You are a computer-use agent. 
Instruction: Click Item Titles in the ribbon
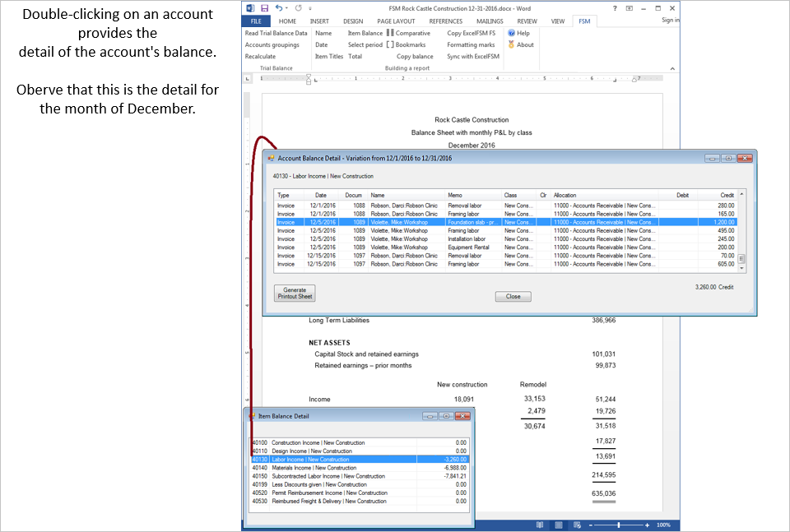click(329, 57)
